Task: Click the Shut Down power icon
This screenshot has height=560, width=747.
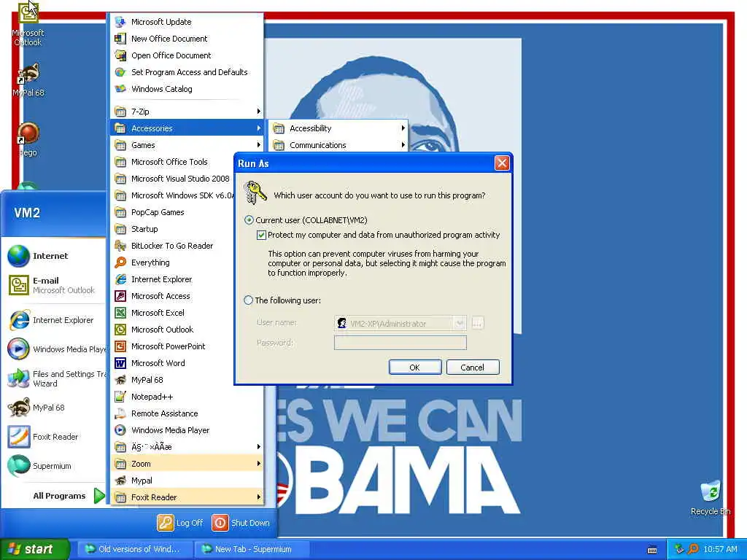Action: point(220,522)
